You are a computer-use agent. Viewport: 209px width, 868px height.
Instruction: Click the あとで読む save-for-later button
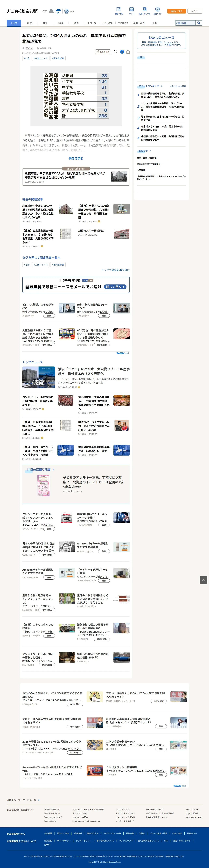click(x=103, y=52)
